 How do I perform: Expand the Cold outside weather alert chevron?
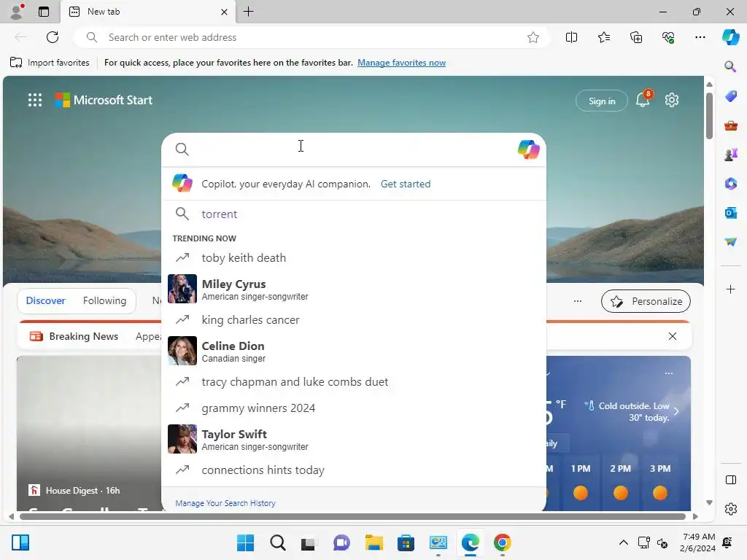676,411
